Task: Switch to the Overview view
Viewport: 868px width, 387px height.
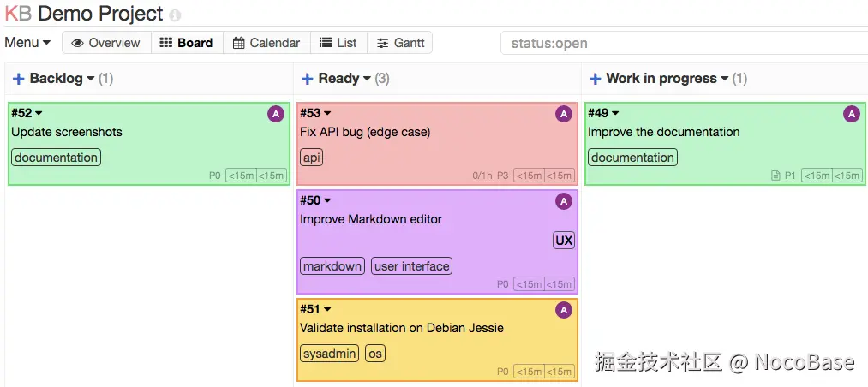Action: [106, 43]
